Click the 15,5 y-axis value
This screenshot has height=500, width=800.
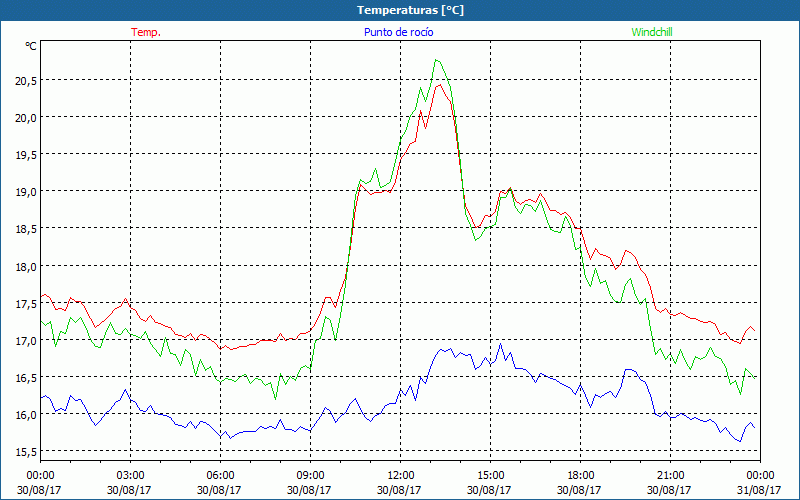pyautogui.click(x=26, y=452)
